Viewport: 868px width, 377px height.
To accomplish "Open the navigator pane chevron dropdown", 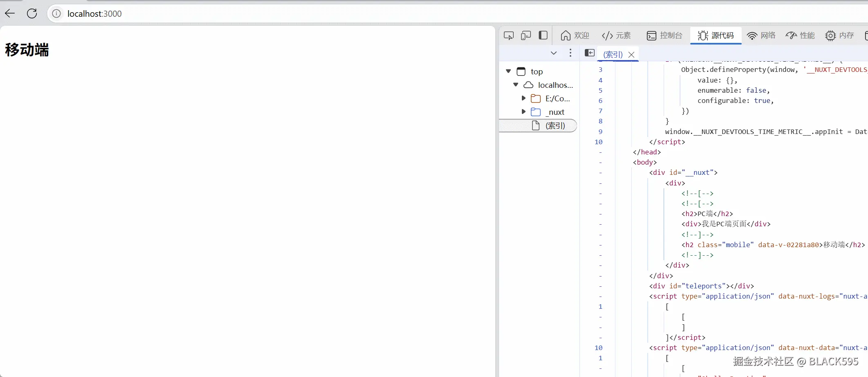I will tap(554, 53).
